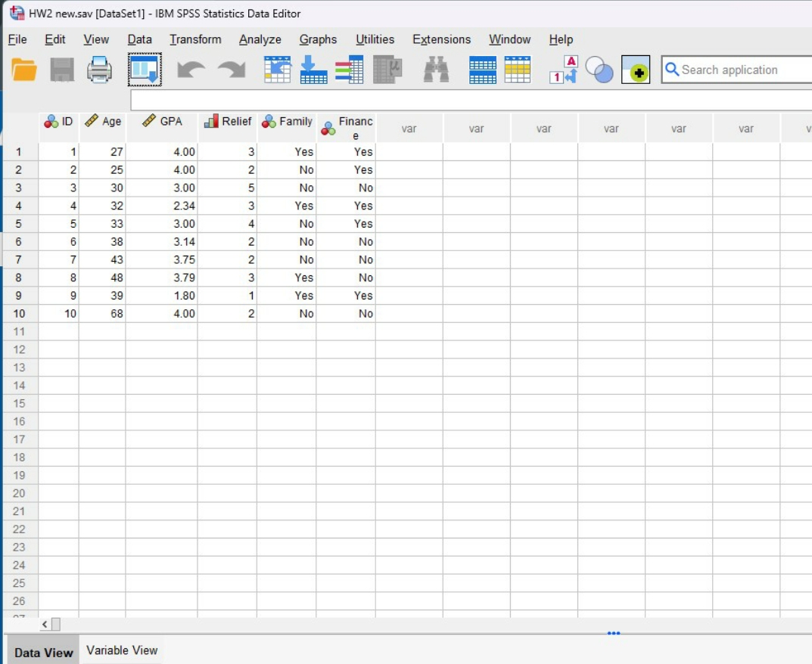
Task: Click the Go to Variable icon
Action: click(x=314, y=70)
